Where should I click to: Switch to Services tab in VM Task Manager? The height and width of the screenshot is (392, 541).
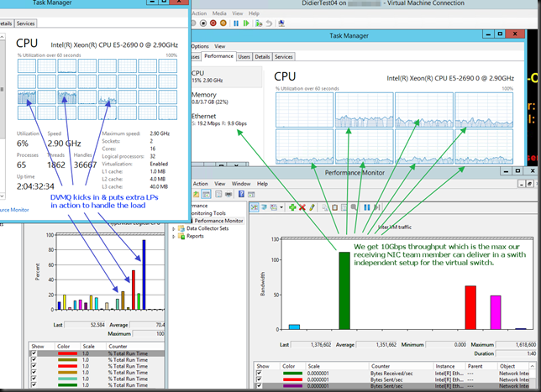point(284,57)
